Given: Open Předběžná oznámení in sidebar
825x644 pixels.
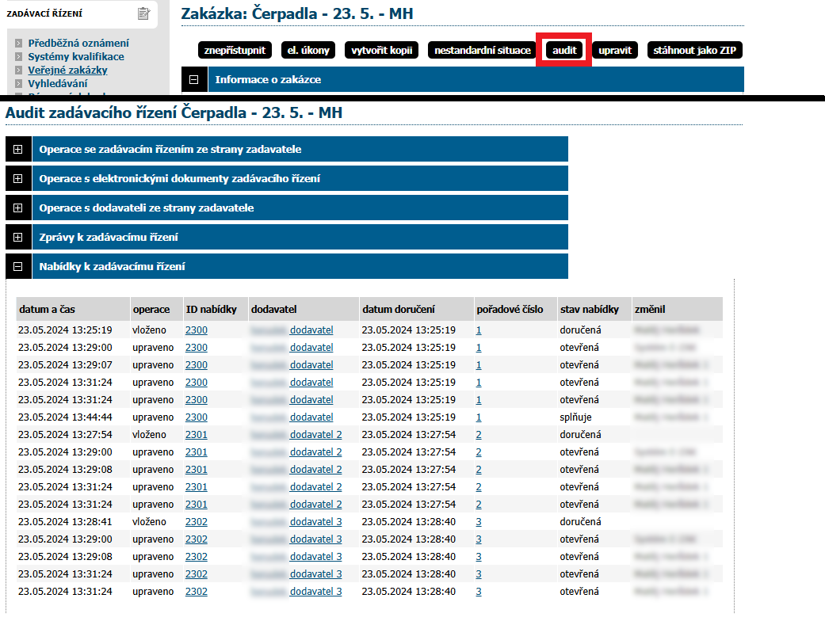Looking at the screenshot, I should [x=78, y=44].
